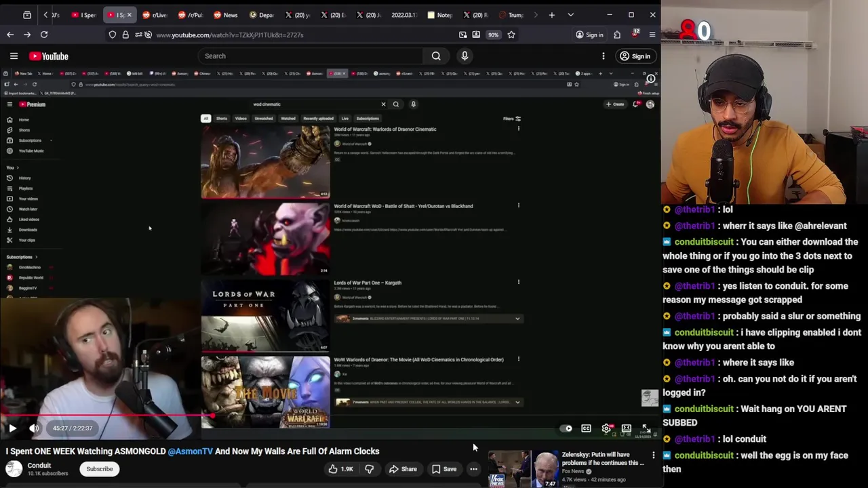
Task: Click the browser address bar URL
Action: (230, 35)
